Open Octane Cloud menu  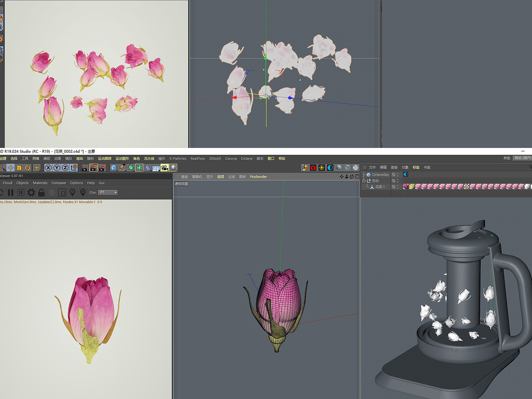point(7,183)
